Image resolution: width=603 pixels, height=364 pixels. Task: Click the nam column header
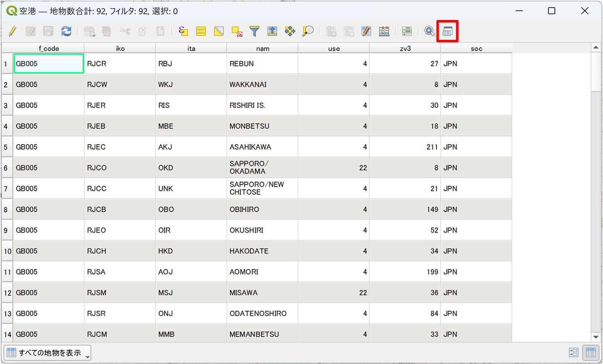click(x=262, y=48)
